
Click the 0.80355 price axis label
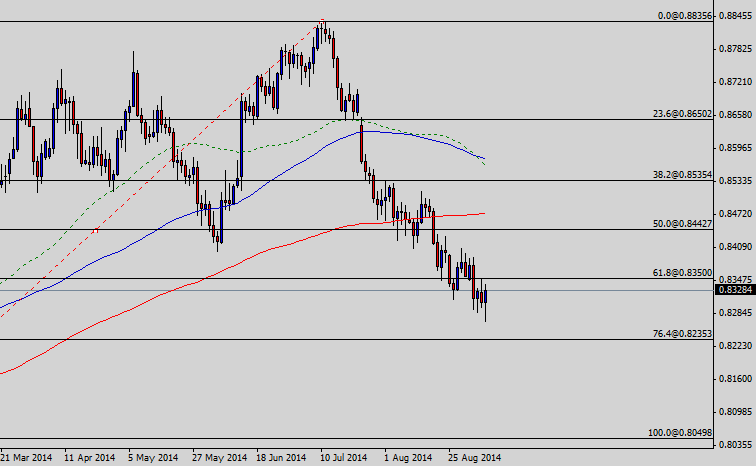[x=735, y=445]
